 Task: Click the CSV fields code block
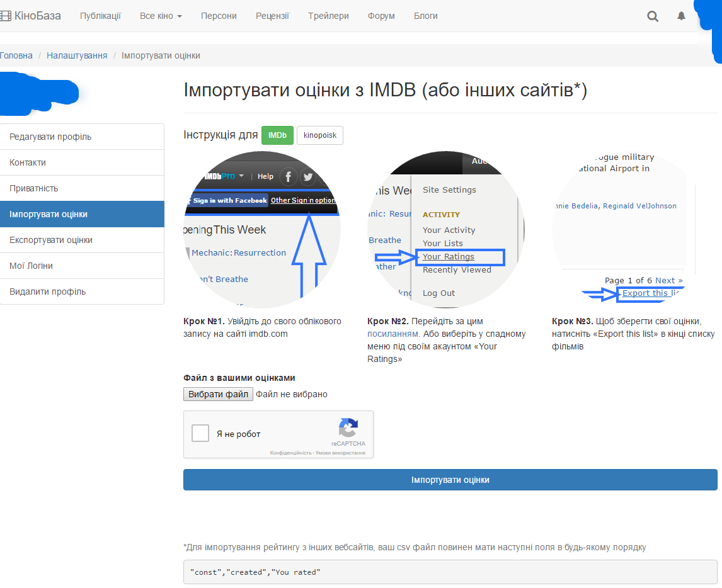[450, 572]
